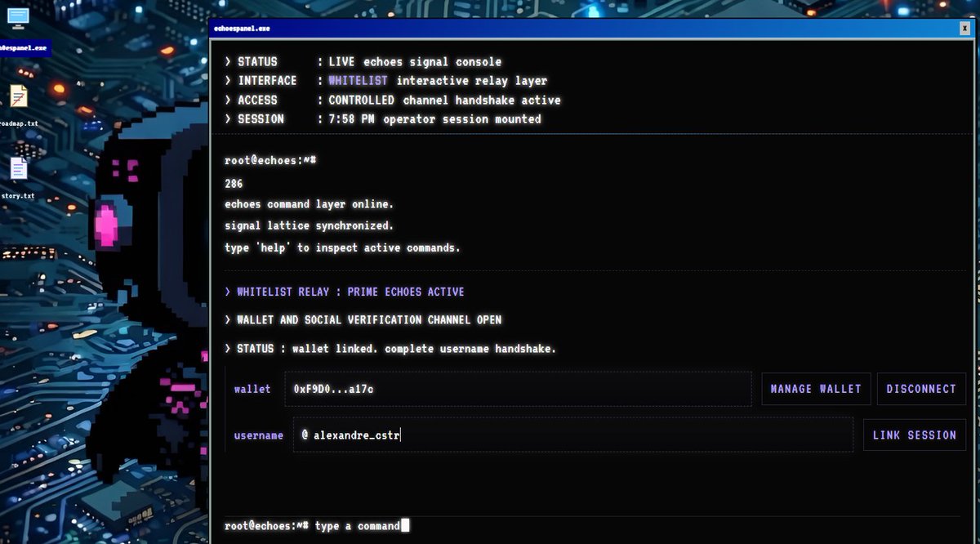Viewport: 980px width, 544px height.
Task: Click the 'username' field label
Action: point(259,435)
